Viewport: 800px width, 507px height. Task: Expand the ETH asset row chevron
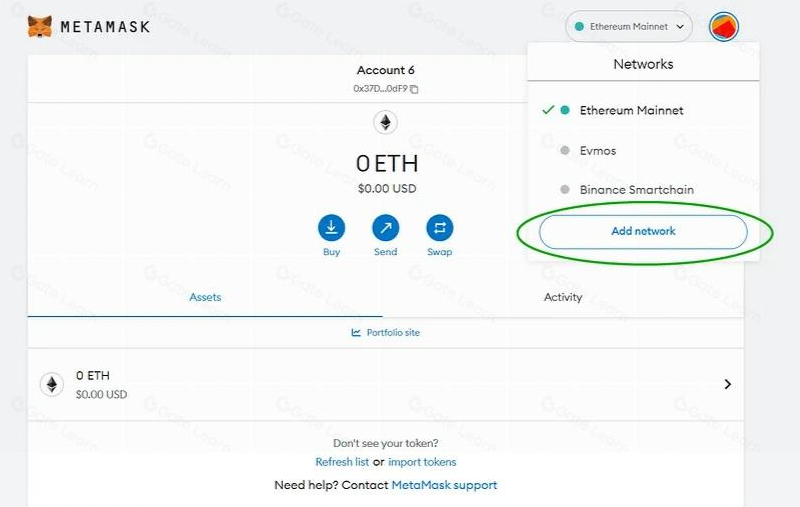click(727, 384)
